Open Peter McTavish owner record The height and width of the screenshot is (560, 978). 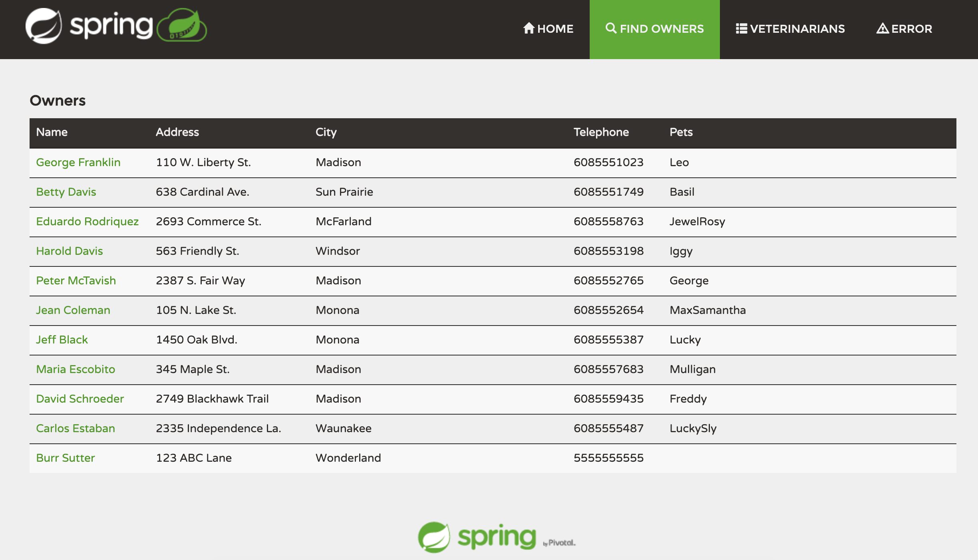click(x=76, y=280)
